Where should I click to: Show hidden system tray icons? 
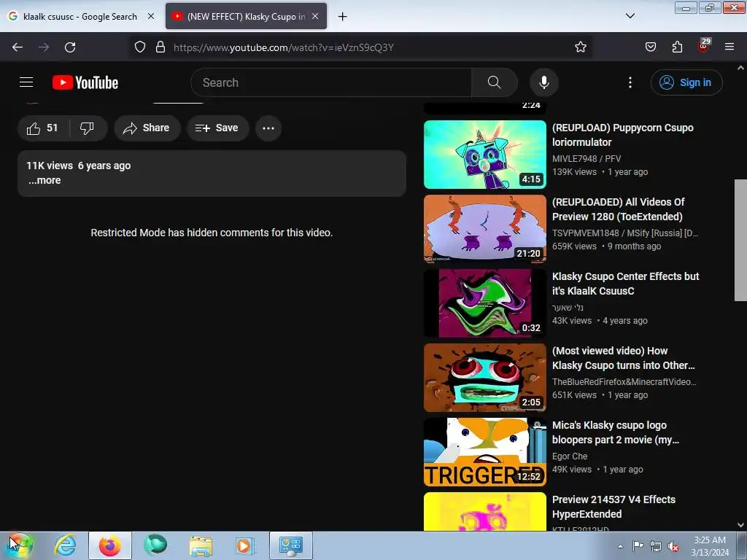click(620, 546)
